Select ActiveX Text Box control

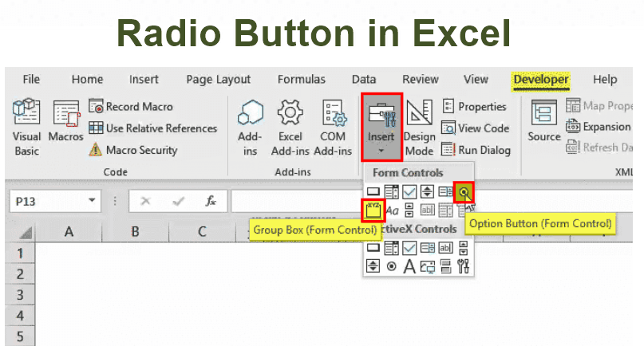click(445, 247)
